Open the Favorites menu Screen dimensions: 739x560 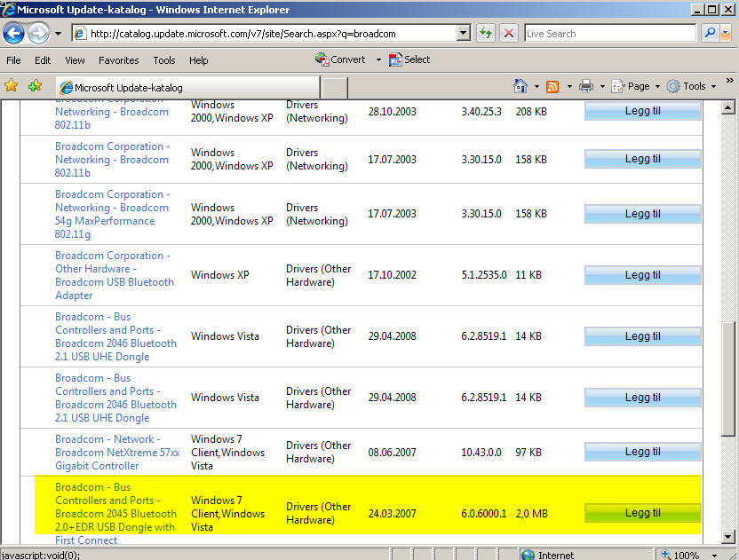pos(119,60)
